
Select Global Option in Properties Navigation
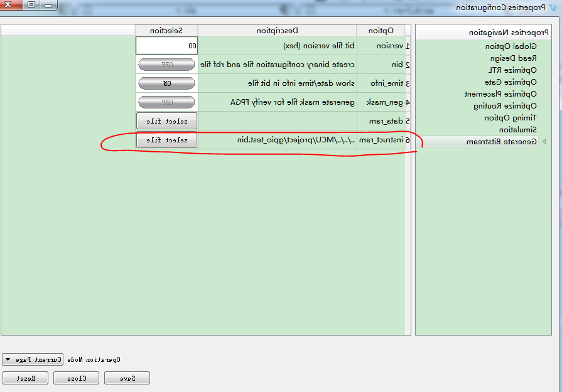(511, 46)
